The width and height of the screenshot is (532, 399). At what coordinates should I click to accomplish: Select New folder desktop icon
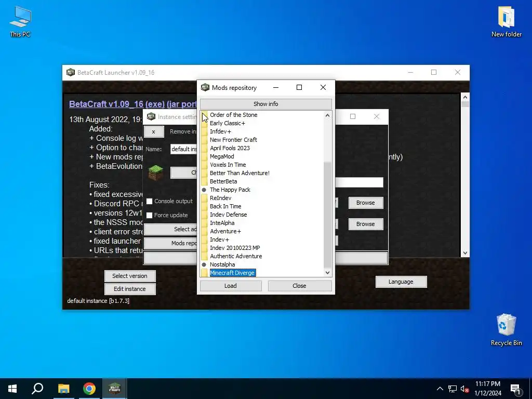506,22
